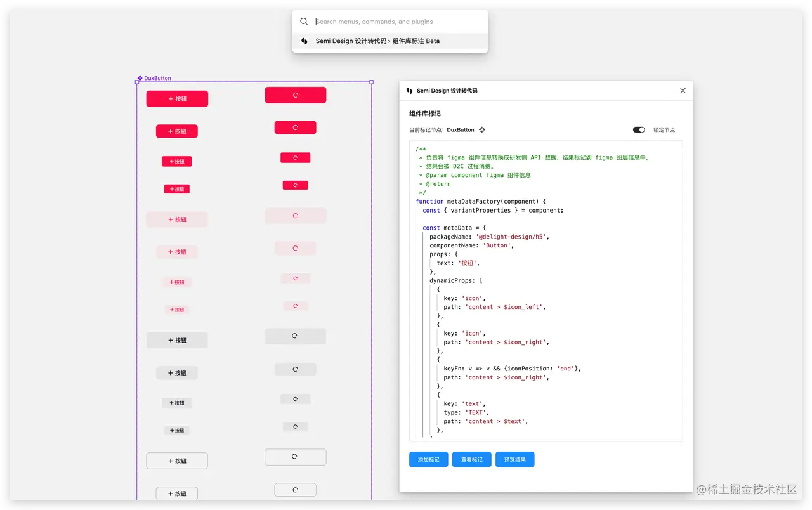Click the packageName '@delight-design/h5' code line

489,237
